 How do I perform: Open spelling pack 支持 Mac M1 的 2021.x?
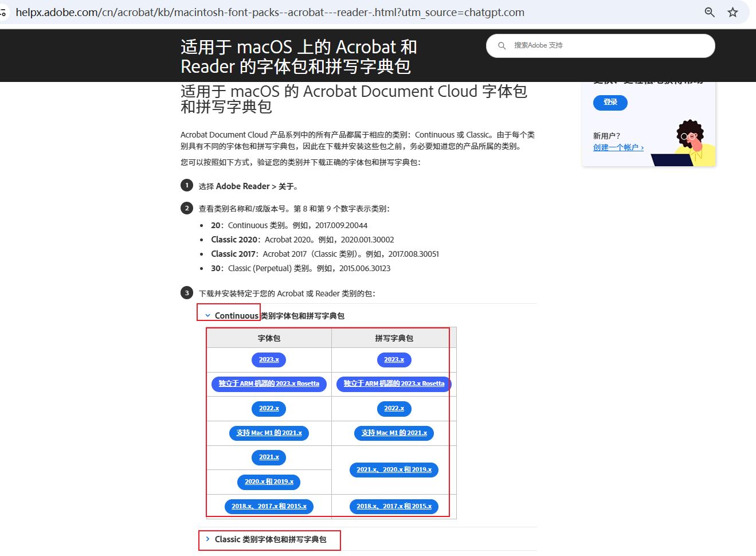point(394,433)
